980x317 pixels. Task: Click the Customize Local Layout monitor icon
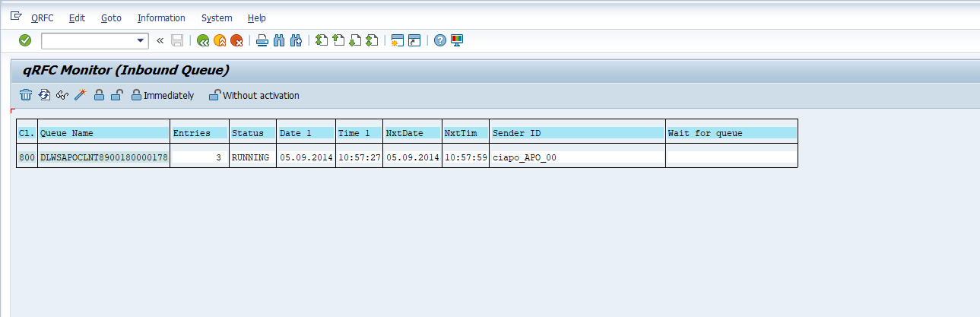click(x=457, y=40)
